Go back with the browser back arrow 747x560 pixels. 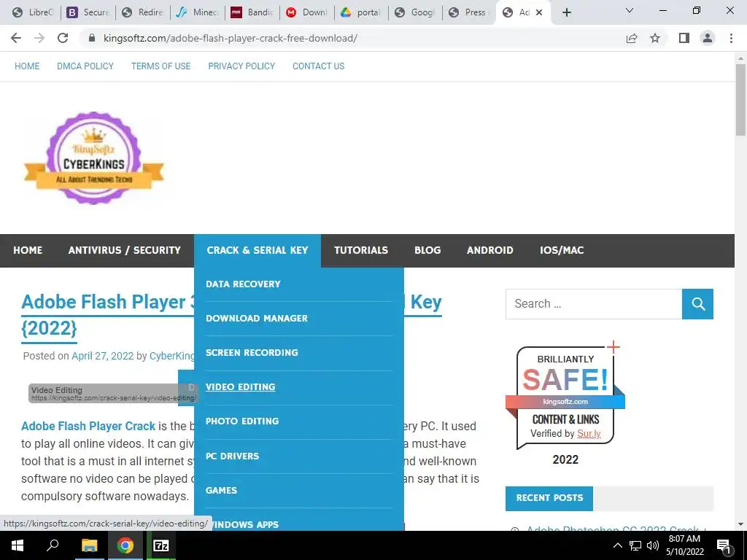16,38
